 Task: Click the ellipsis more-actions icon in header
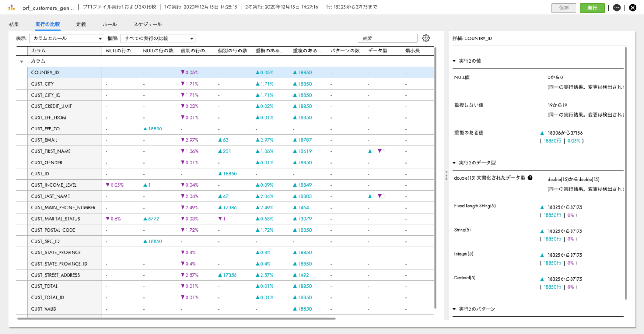pos(616,8)
